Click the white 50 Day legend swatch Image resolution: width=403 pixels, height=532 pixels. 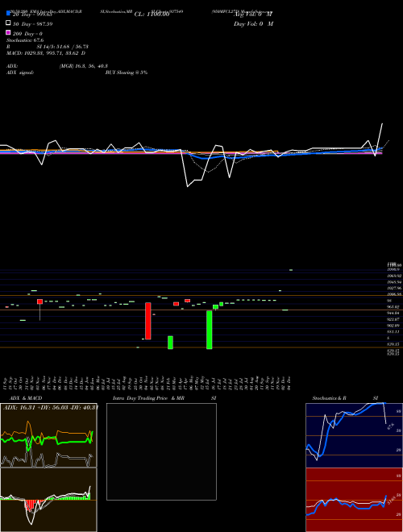pos(8,23)
